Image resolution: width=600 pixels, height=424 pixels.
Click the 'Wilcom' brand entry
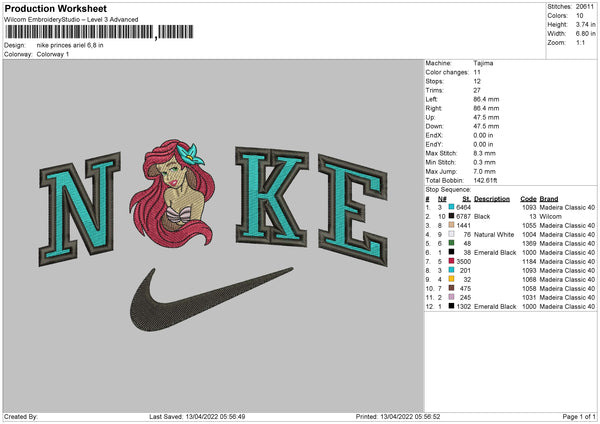[x=550, y=216]
